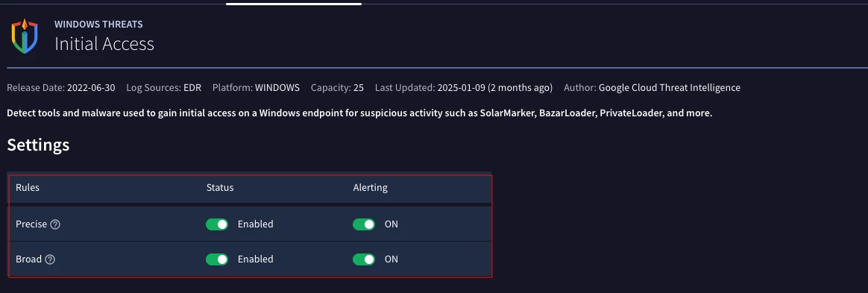Click the Precise rule label

coord(31,224)
